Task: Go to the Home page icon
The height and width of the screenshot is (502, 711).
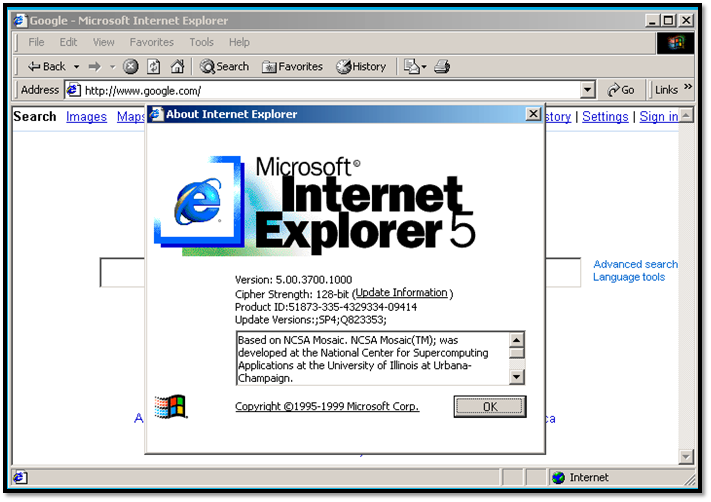Action: [x=177, y=67]
